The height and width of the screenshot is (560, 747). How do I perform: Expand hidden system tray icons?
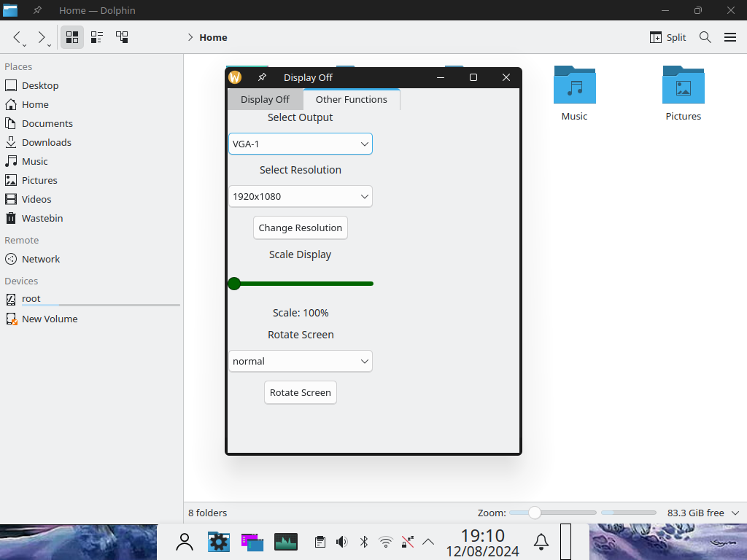click(428, 542)
